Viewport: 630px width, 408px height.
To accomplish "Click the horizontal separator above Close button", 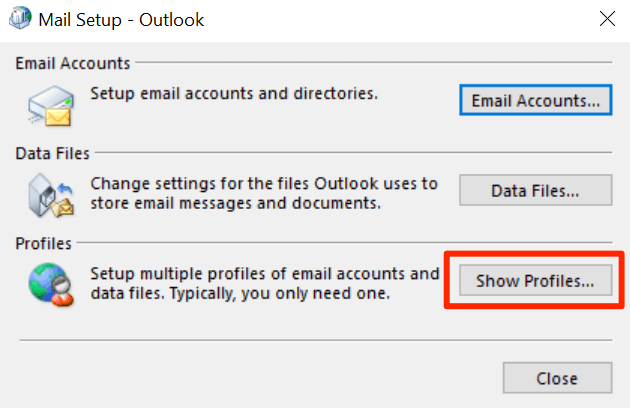I will click(x=314, y=341).
